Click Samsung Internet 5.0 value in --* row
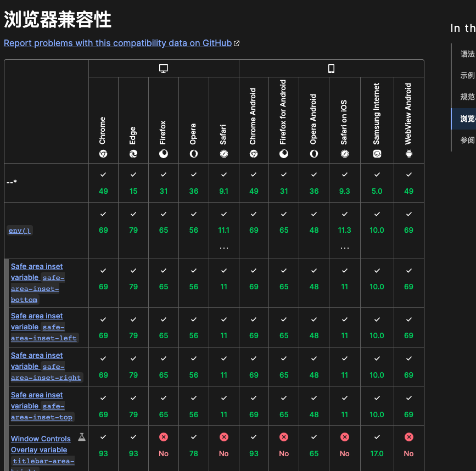 tap(377, 191)
